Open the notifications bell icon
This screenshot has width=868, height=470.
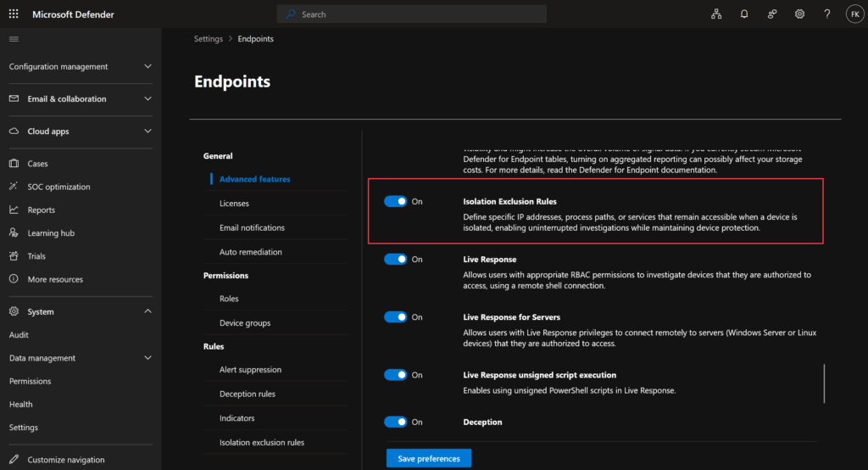744,14
